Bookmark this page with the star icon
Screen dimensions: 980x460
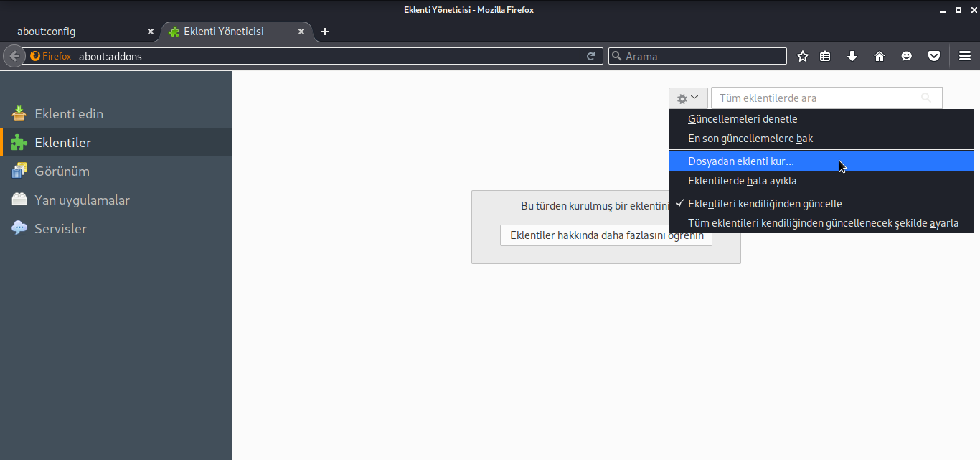(803, 56)
